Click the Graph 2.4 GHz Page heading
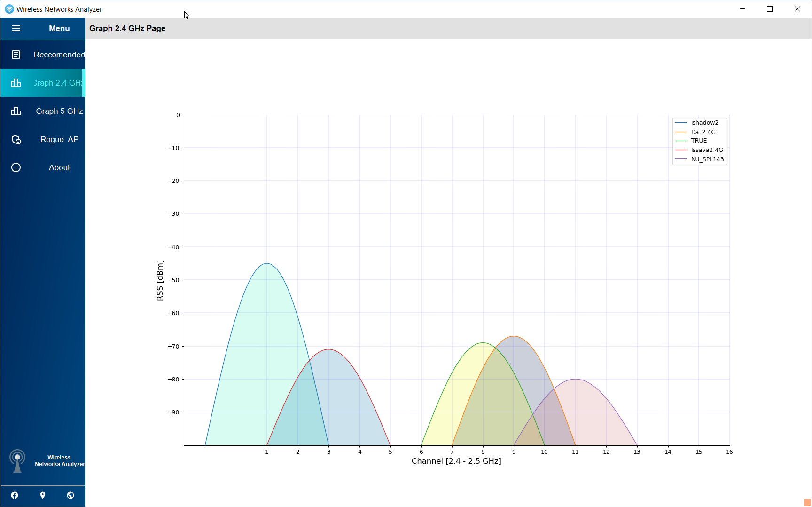This screenshot has height=507, width=812. tap(127, 28)
